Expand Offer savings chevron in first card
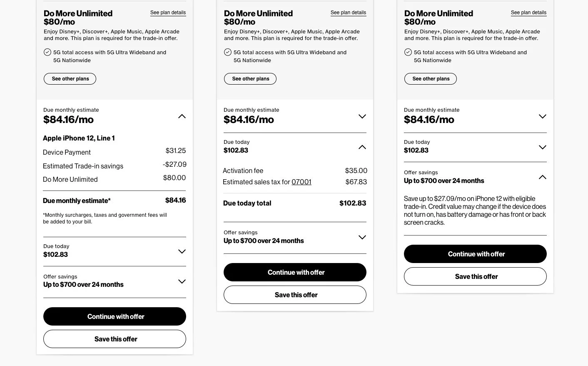This screenshot has width=588, height=366. tap(182, 281)
